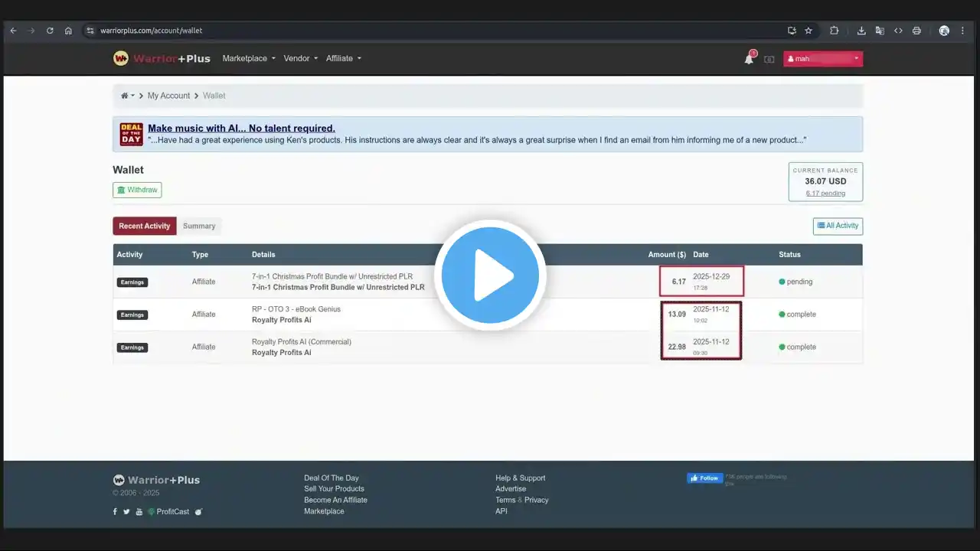This screenshot has width=980, height=551.
Task: Click the 6.17 pending link
Action: (825, 194)
